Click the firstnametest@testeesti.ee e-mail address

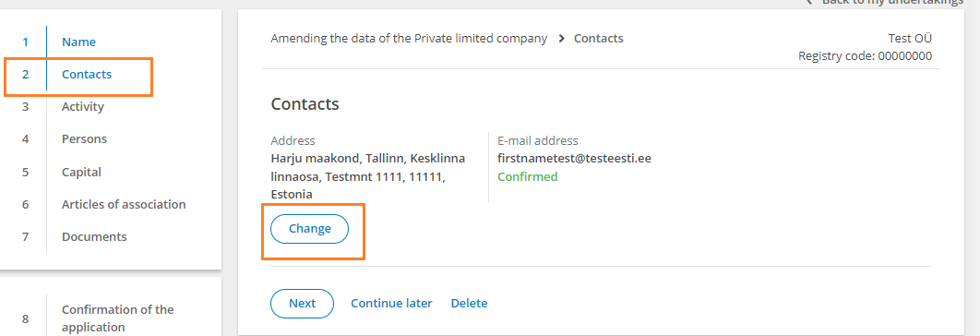pos(574,158)
